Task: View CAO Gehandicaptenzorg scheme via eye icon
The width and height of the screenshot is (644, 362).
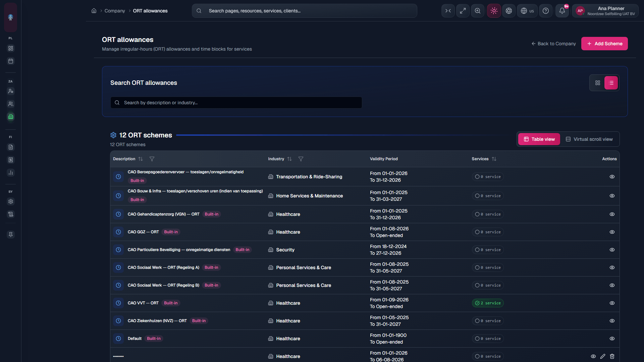Action: pyautogui.click(x=612, y=214)
